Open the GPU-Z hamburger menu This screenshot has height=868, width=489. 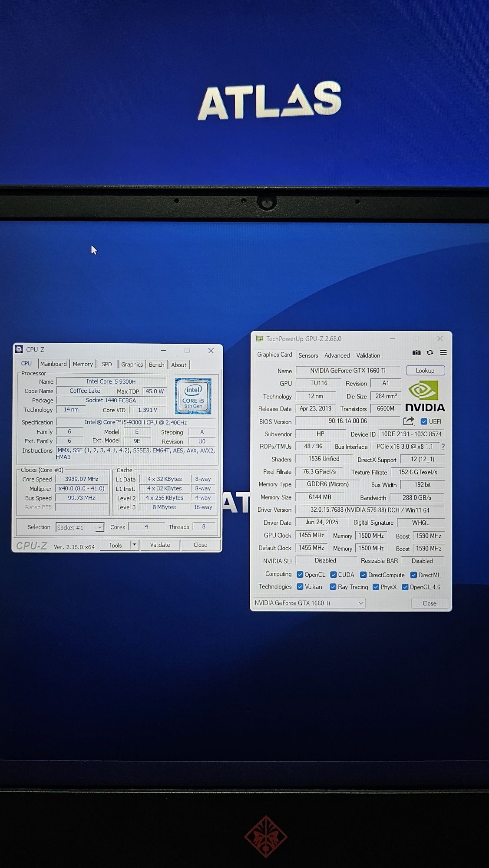[x=443, y=353]
